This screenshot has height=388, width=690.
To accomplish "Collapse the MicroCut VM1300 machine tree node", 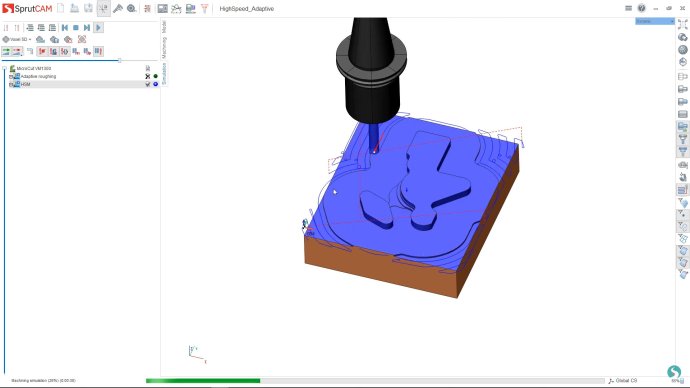I will pos(4,69).
